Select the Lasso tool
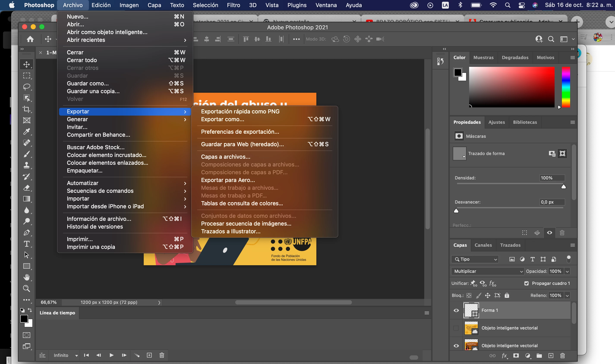Image resolution: width=615 pixels, height=364 pixels. pos(27,87)
